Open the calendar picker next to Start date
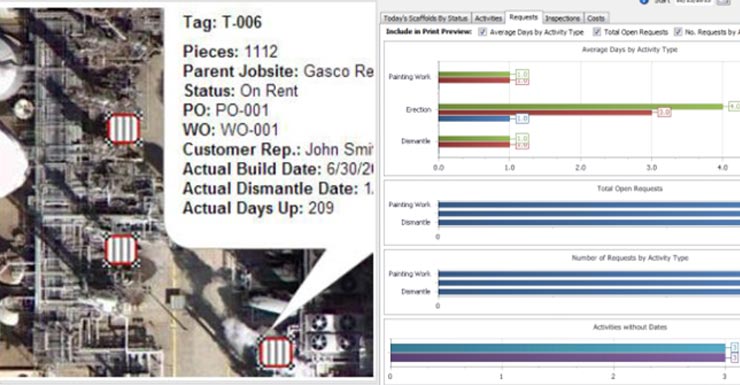Screen dimensions: 740x385 [723, 2]
